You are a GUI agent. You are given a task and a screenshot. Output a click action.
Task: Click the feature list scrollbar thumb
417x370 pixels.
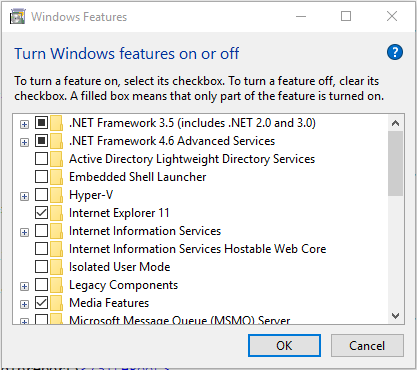395,164
